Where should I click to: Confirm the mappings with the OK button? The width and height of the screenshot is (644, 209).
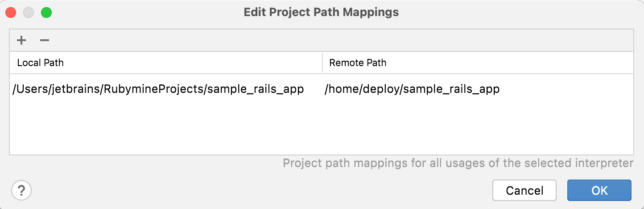click(599, 191)
